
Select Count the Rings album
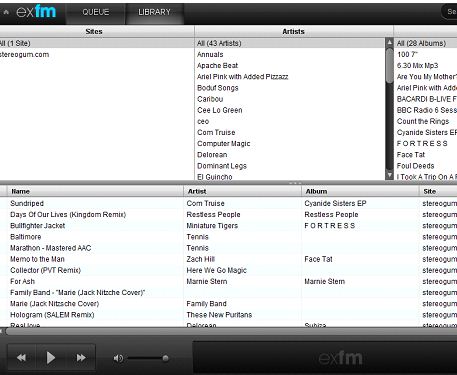pyautogui.click(x=426, y=121)
